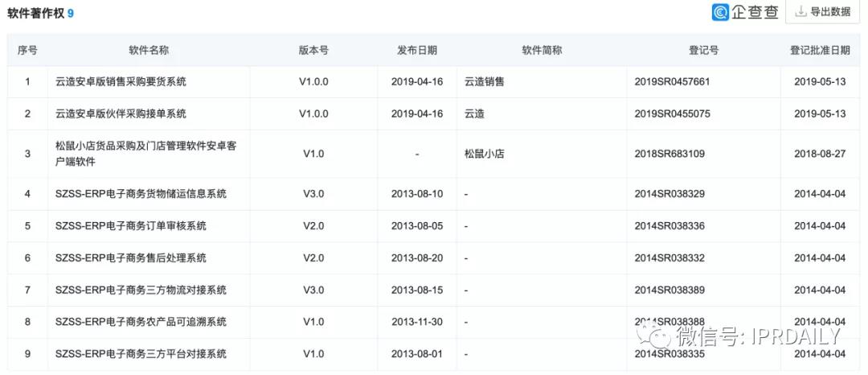
Task: Click the row number 5 cell
Action: [x=27, y=226]
